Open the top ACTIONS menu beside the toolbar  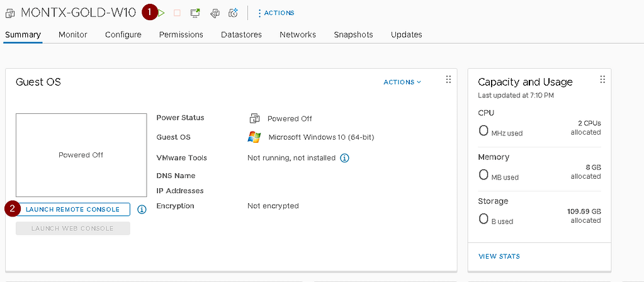click(275, 13)
